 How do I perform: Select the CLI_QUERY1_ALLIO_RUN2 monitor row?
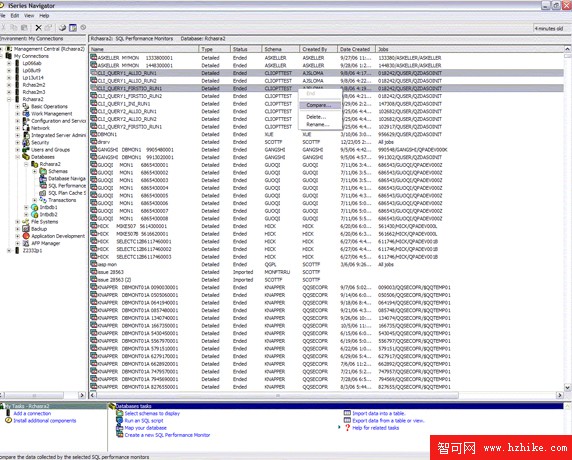[326, 81]
